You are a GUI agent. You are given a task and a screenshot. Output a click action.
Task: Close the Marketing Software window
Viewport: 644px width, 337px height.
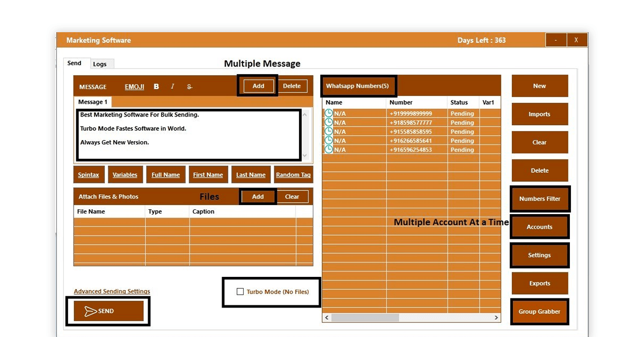click(x=576, y=40)
